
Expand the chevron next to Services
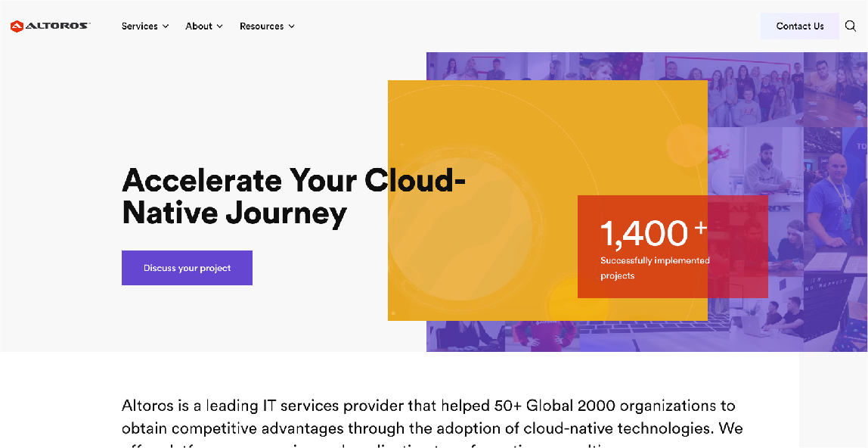point(166,26)
